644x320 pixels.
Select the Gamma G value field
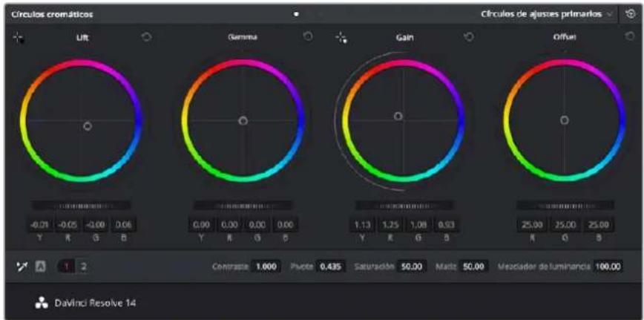pos(257,225)
